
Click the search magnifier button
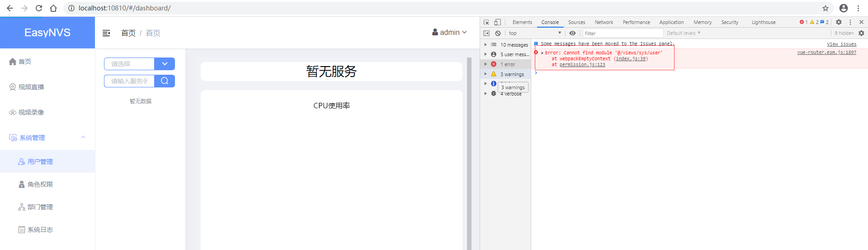tap(165, 81)
